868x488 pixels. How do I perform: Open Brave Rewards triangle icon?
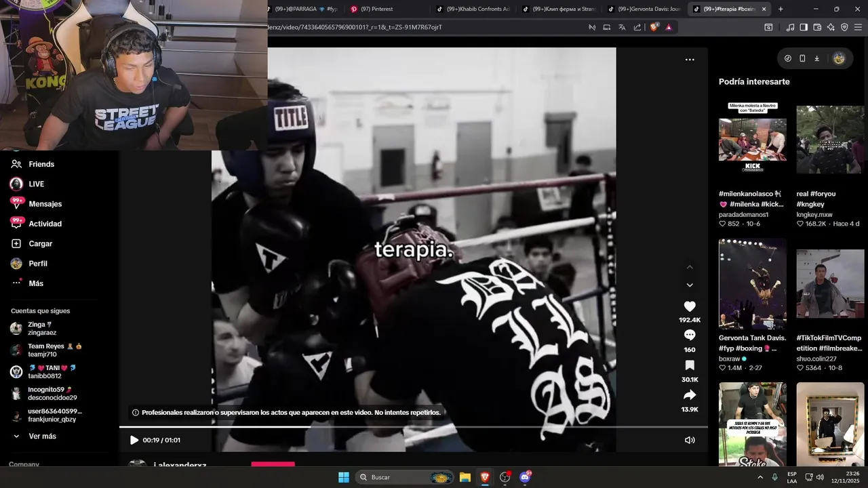pyautogui.click(x=669, y=27)
